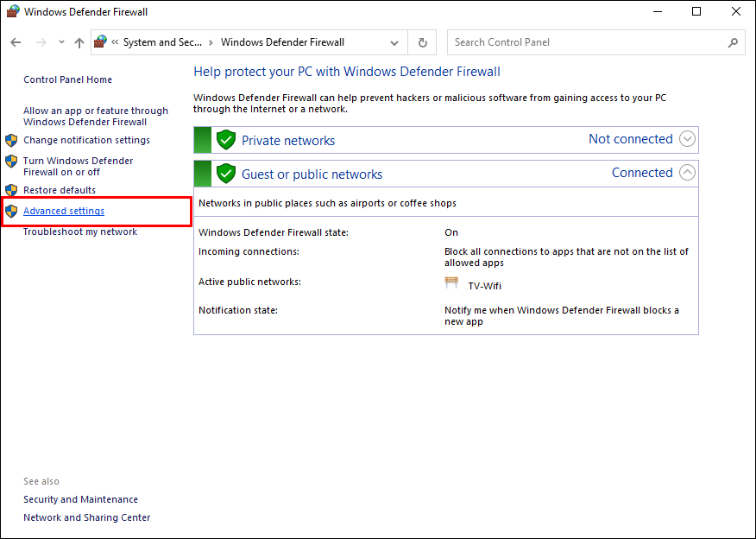The height and width of the screenshot is (539, 756).
Task: Click shield icon beside Change notification settings
Action: pyautogui.click(x=11, y=141)
